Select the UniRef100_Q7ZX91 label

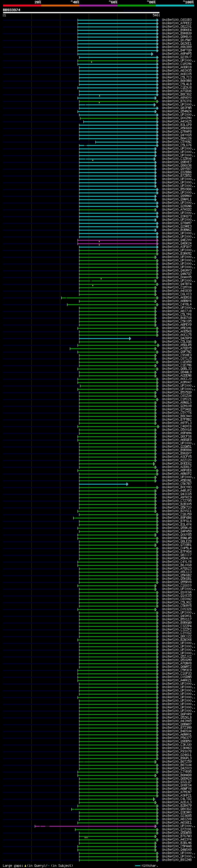pos(176,829)
